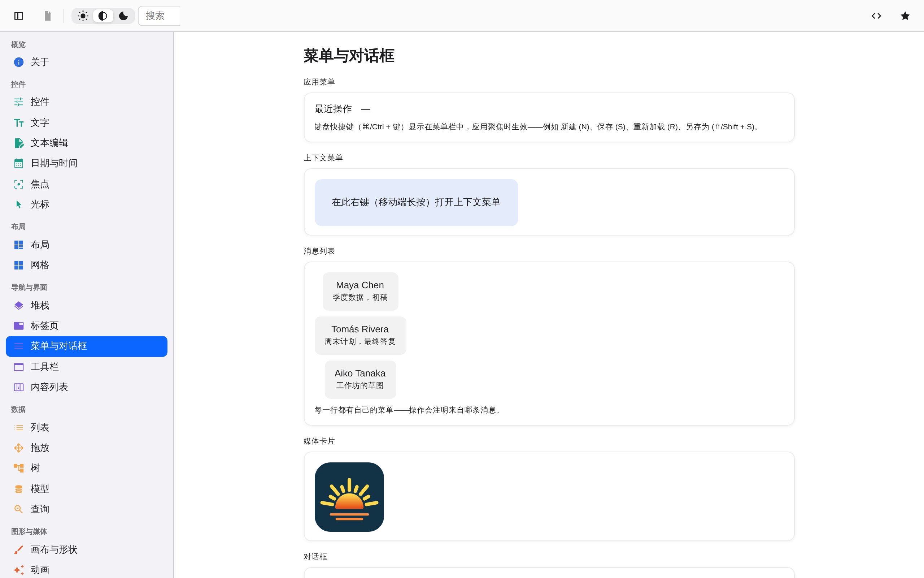Click the 树 tree hierarchy icon

[19, 468]
